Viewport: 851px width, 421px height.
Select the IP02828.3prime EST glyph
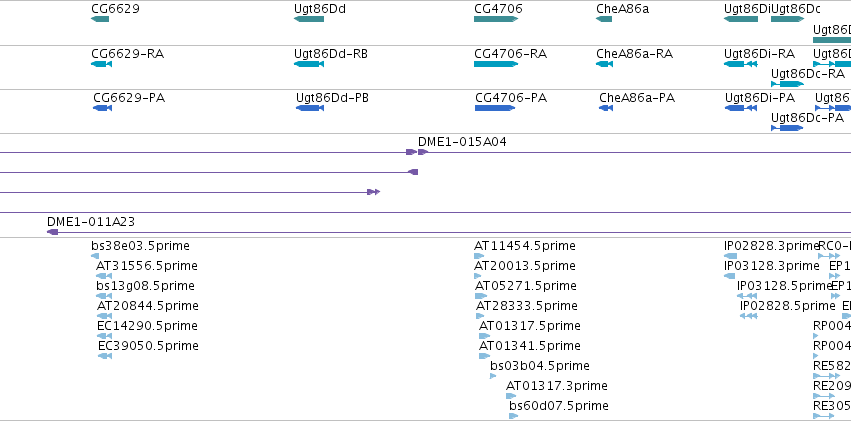(x=731, y=256)
